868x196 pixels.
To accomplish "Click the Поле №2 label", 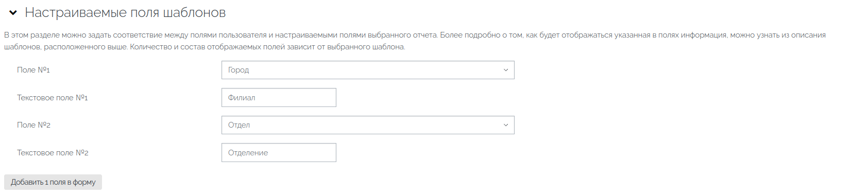I will tap(33, 125).
